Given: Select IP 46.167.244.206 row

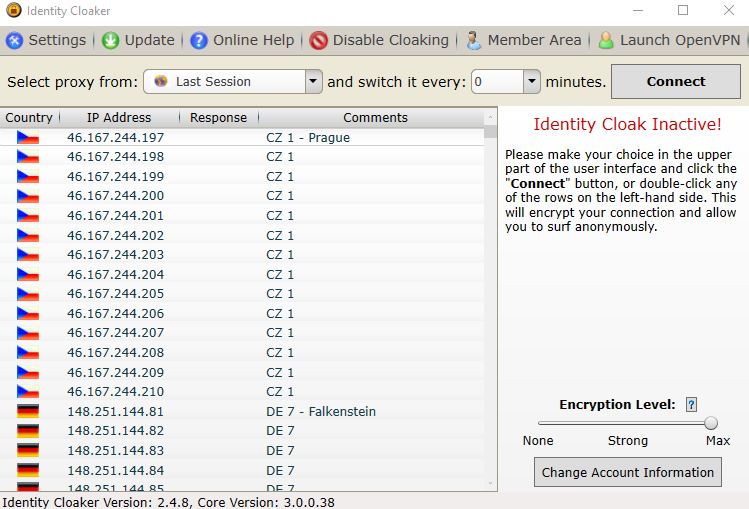Looking at the screenshot, I should tap(242, 314).
